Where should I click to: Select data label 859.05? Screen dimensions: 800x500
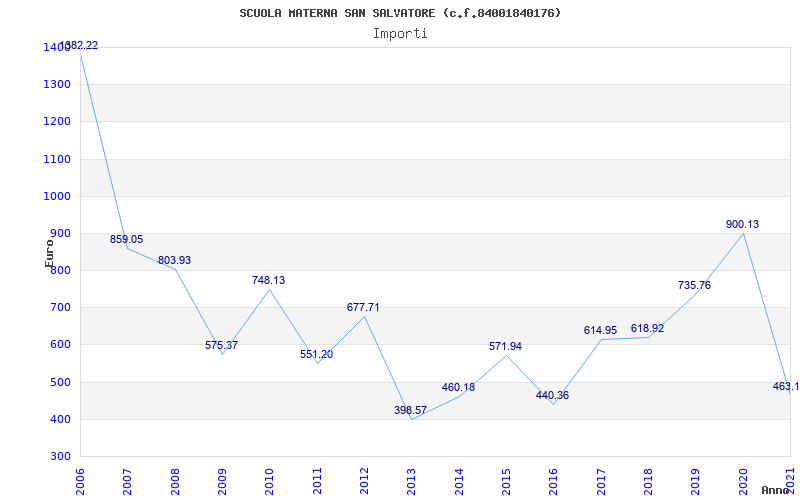pos(127,239)
